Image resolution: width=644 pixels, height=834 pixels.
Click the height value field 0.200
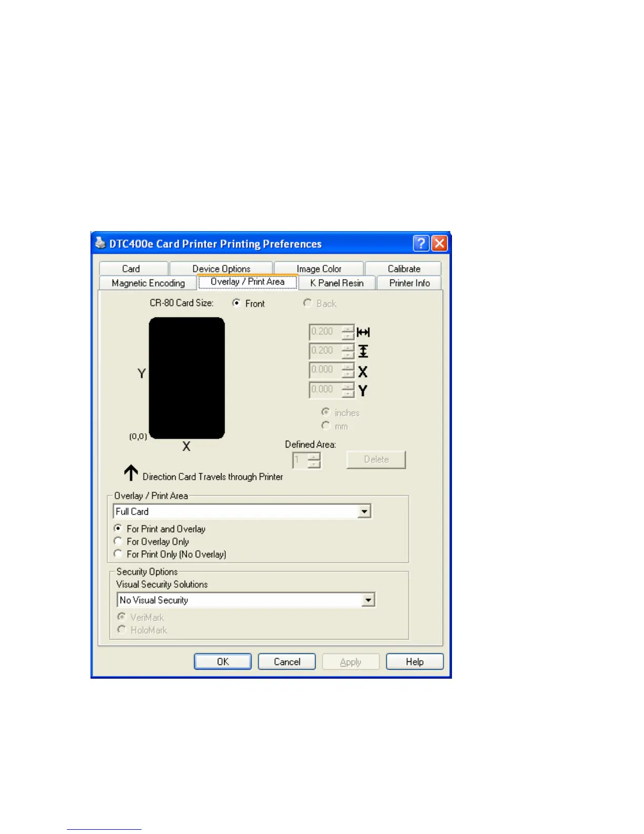point(325,351)
